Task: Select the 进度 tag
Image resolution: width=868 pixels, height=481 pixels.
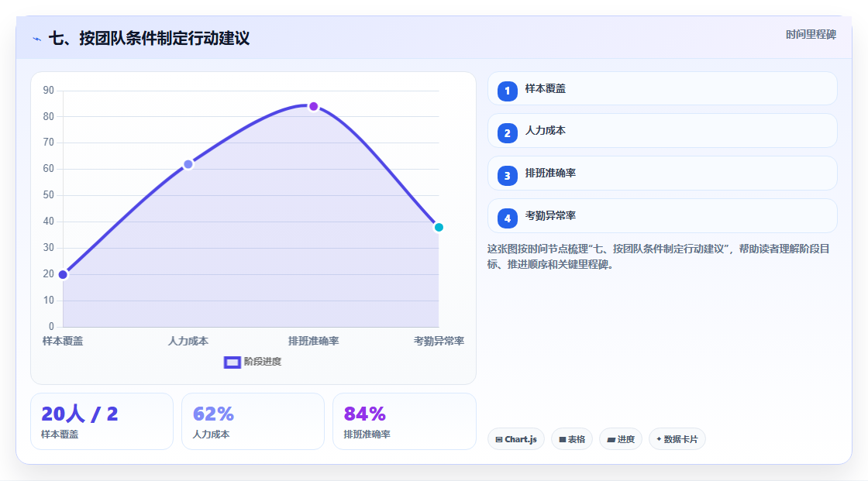Action: [621, 439]
